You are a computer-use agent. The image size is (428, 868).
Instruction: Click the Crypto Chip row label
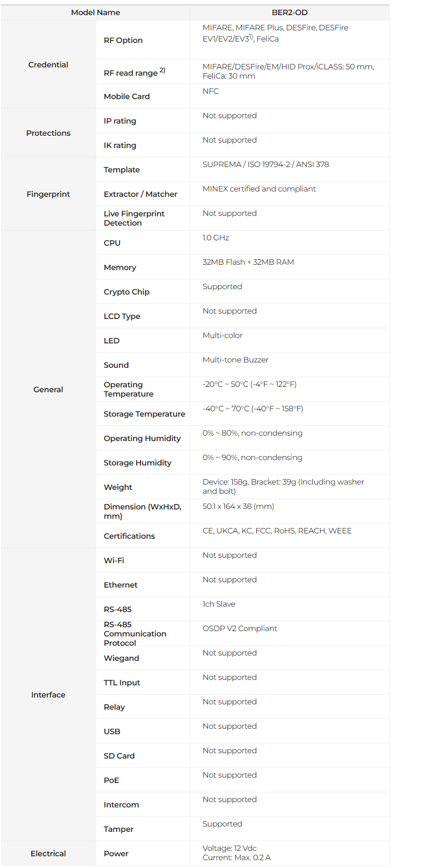click(x=126, y=292)
